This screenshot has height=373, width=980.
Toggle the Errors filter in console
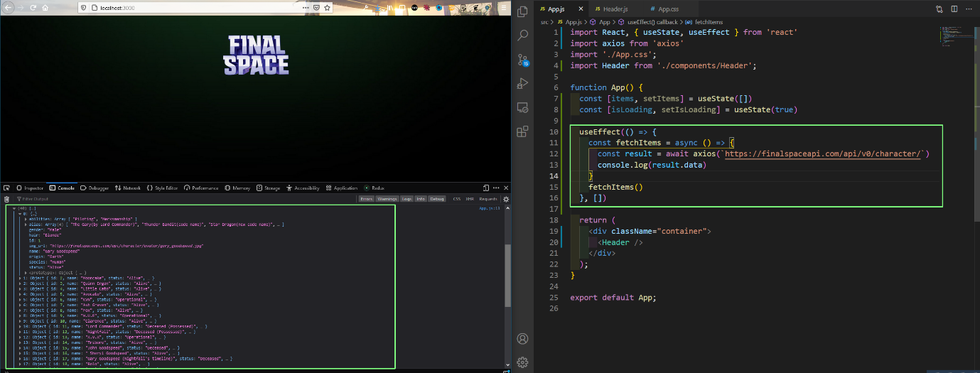pos(366,199)
